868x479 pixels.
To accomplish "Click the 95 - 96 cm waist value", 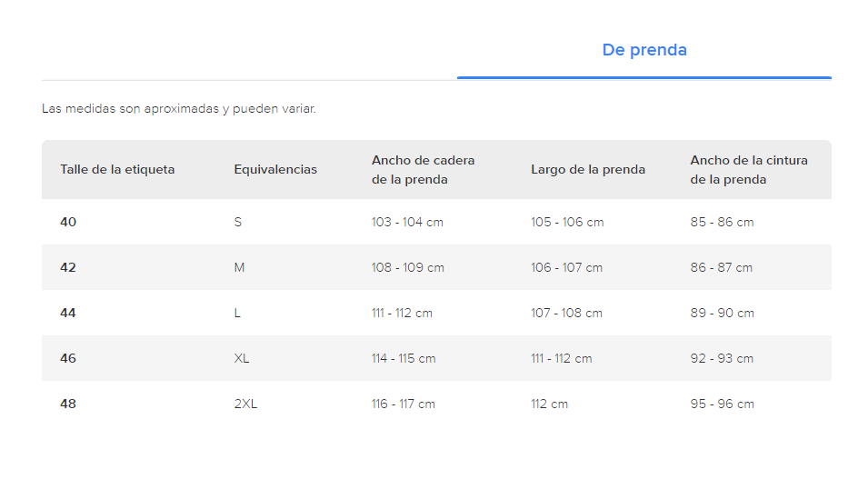I will (722, 404).
